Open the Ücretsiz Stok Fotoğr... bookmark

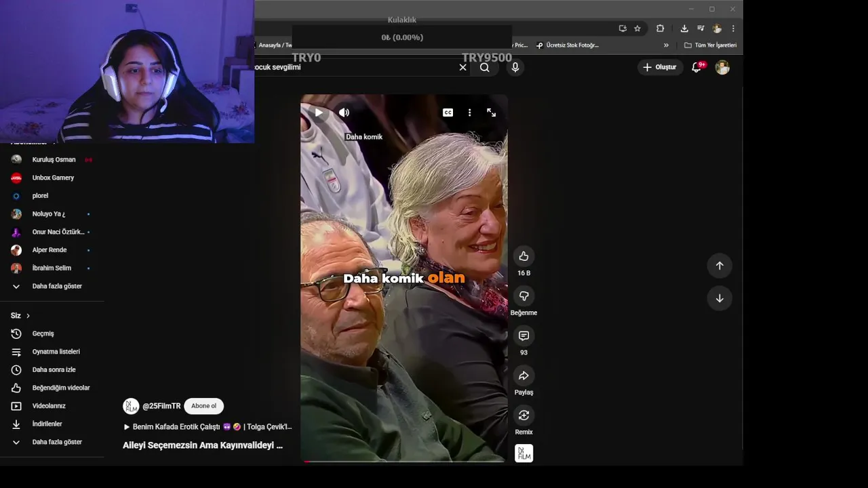pyautogui.click(x=568, y=45)
